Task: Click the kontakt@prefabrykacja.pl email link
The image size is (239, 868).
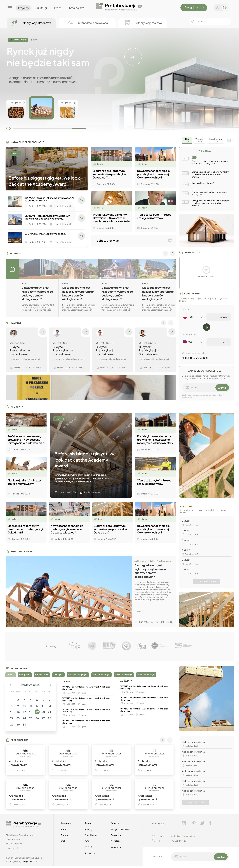Action: pos(183,836)
